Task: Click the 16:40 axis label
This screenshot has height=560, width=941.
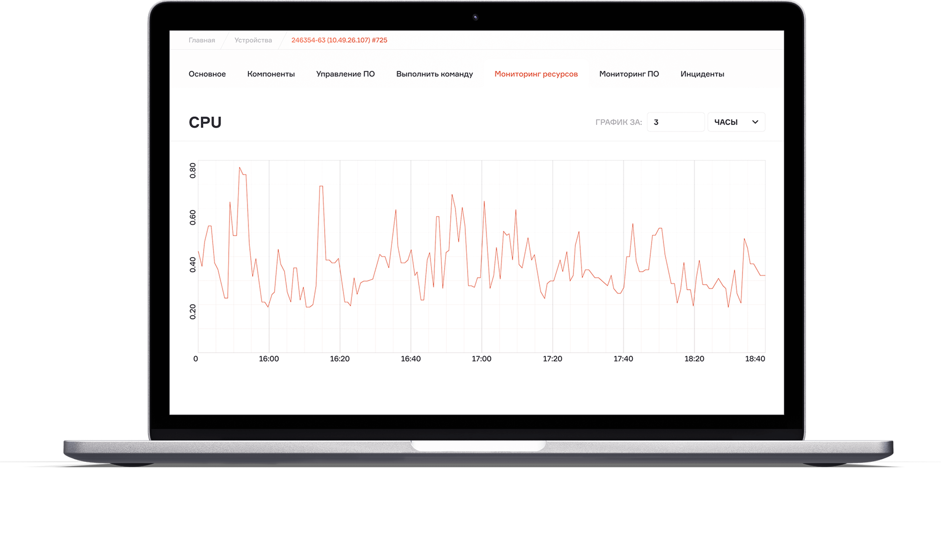Action: [410, 359]
